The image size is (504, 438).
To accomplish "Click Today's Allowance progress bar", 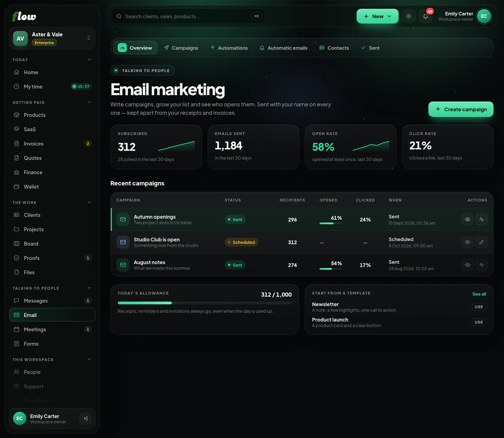I will pos(205,303).
